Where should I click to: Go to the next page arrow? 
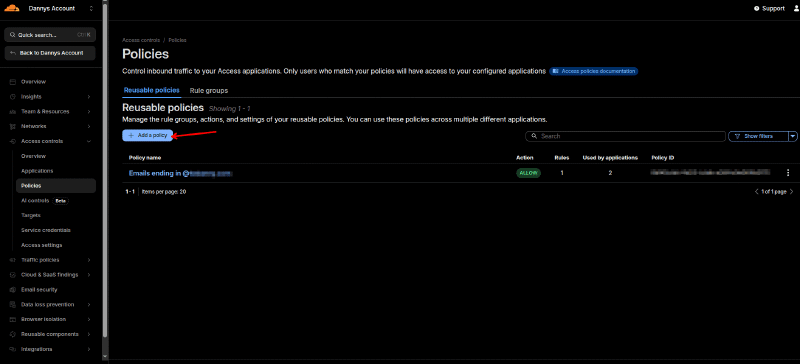791,192
